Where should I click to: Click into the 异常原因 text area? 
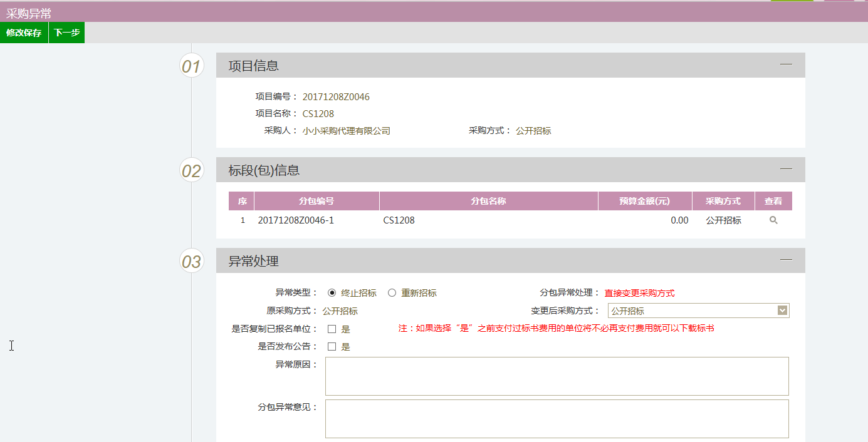tap(557, 376)
